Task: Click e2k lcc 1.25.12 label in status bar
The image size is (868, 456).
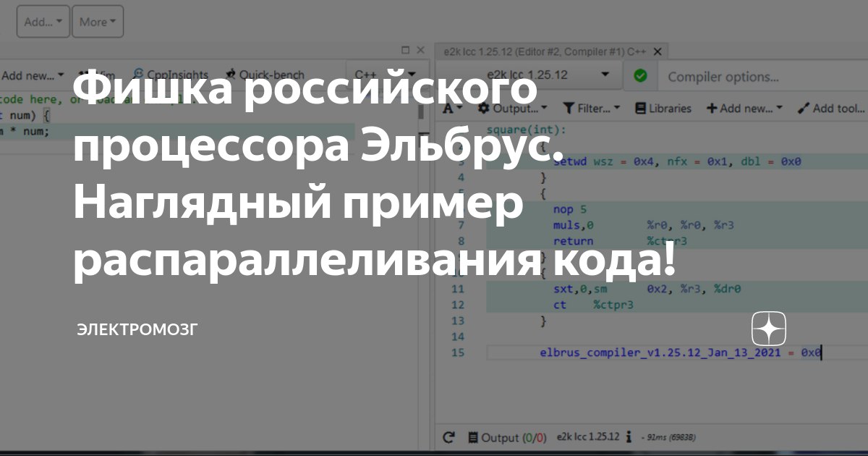Action: (587, 437)
